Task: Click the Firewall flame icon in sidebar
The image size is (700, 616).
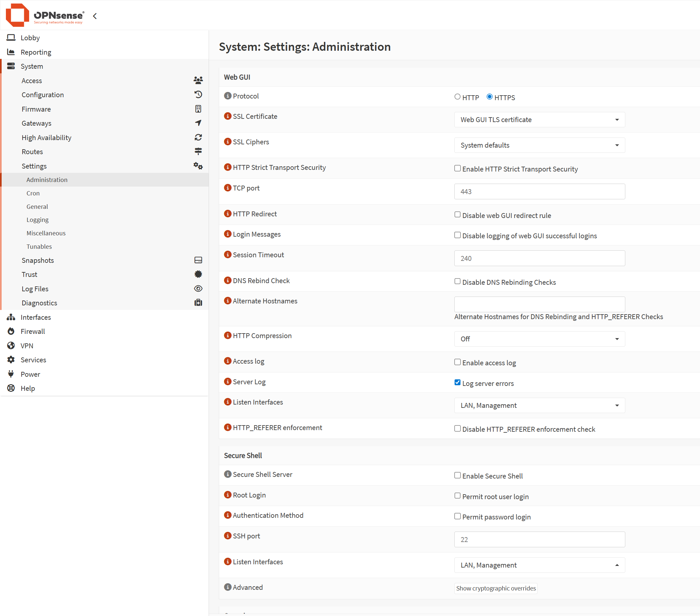Action: point(11,331)
